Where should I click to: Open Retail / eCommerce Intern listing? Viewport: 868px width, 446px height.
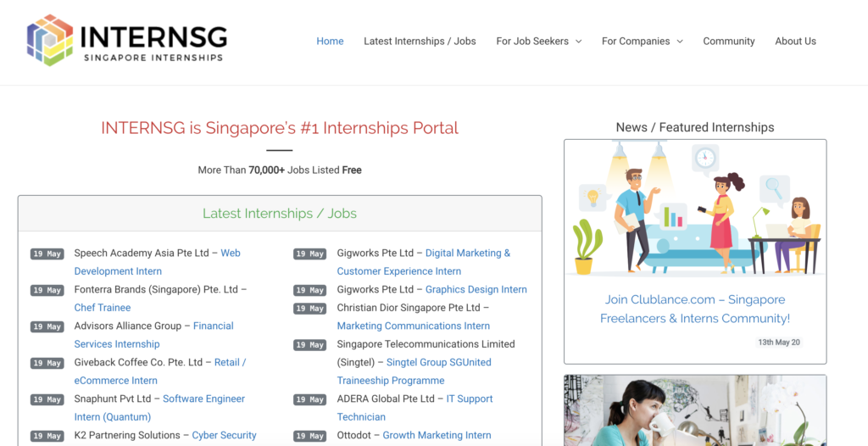click(160, 371)
